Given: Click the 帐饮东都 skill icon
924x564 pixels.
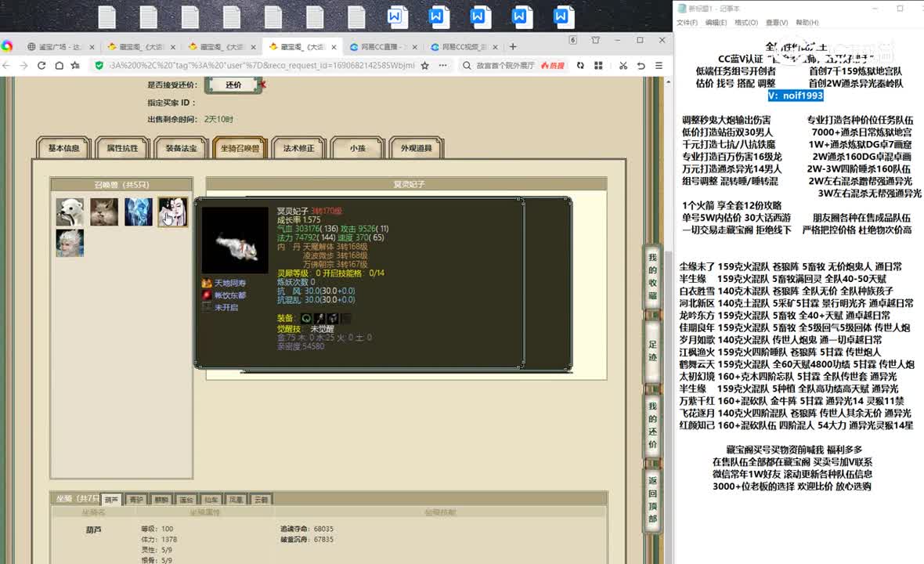Looking at the screenshot, I should [x=206, y=295].
